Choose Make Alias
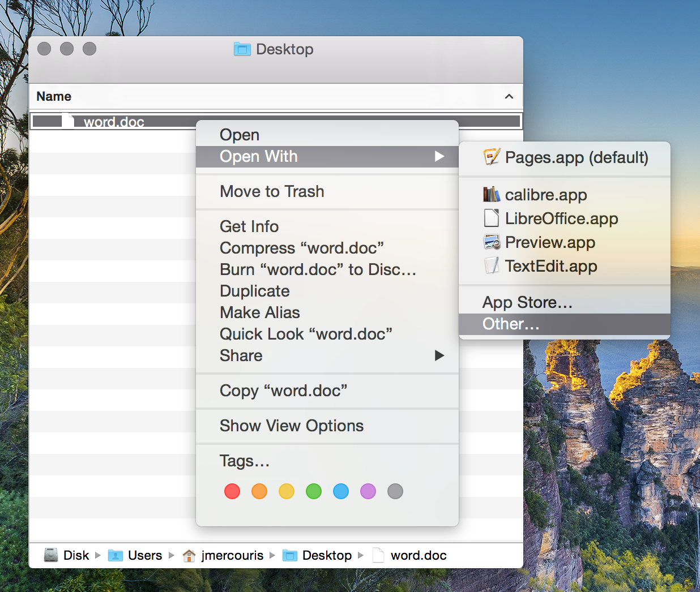This screenshot has height=592, width=700. [327, 312]
